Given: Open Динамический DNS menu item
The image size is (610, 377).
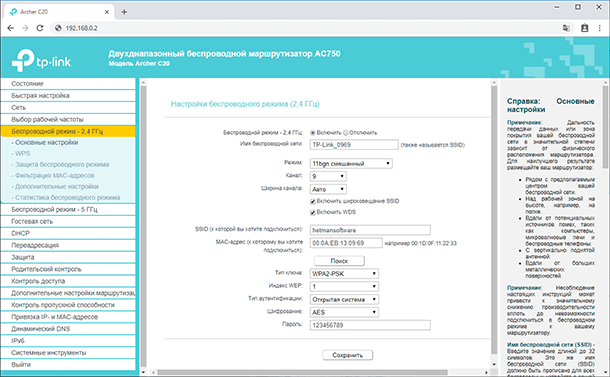Looking at the screenshot, I should pos(68,329).
